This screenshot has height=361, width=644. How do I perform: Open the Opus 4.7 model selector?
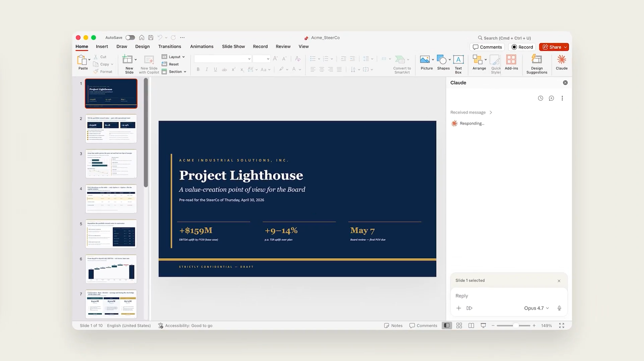click(536, 308)
